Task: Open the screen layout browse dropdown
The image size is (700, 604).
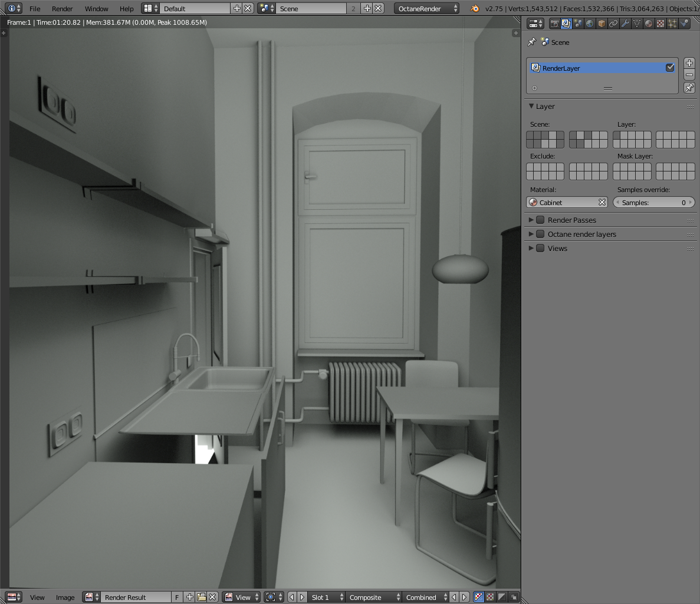Action: [150, 8]
